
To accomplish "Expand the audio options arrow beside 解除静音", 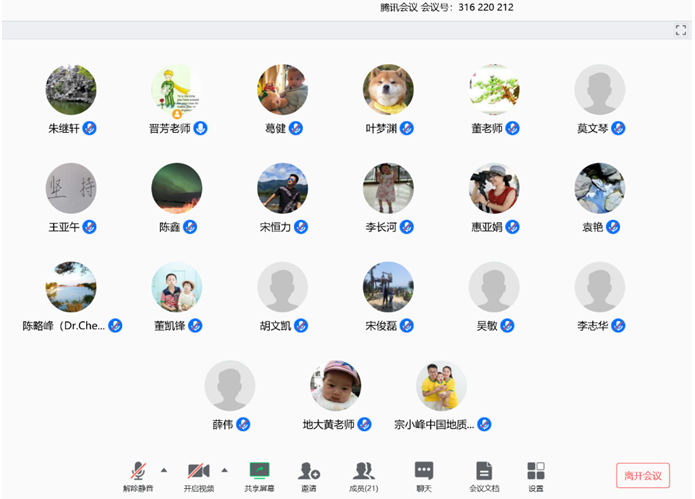I will tap(163, 468).
